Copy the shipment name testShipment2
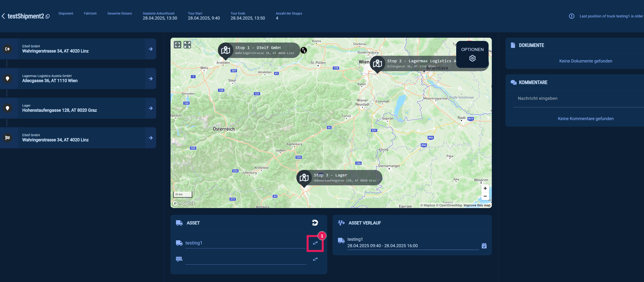Image resolution: width=644 pixels, height=282 pixels. point(48,17)
